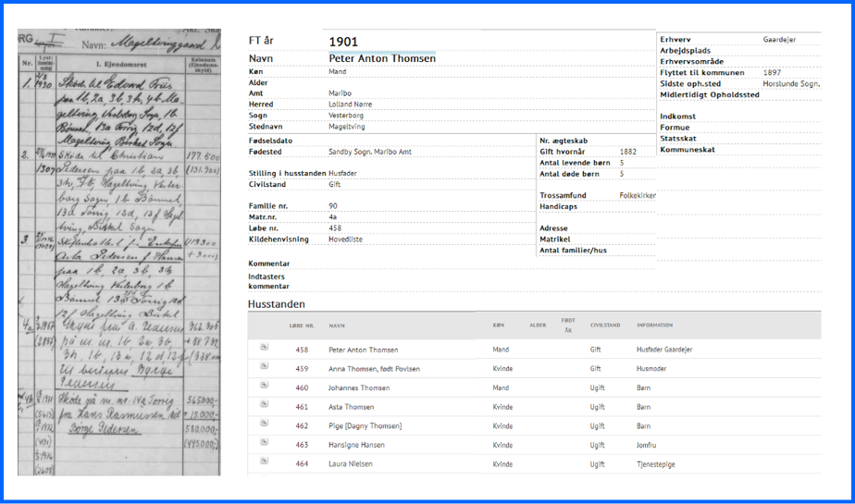Click the scanned land register document image
The height and width of the screenshot is (504, 855).
(x=119, y=252)
